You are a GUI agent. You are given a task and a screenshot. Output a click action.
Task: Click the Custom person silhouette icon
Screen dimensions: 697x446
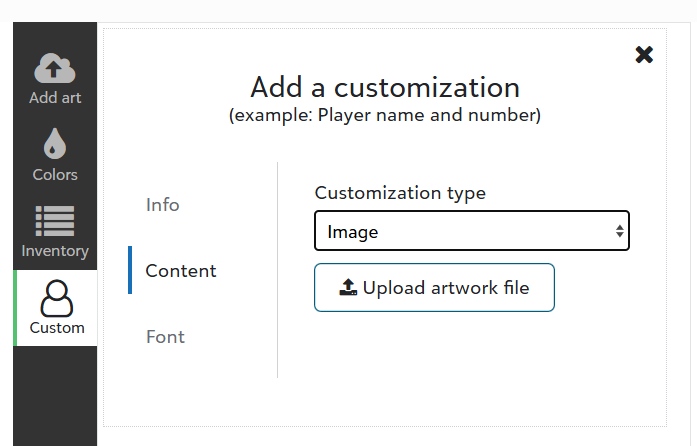56,297
